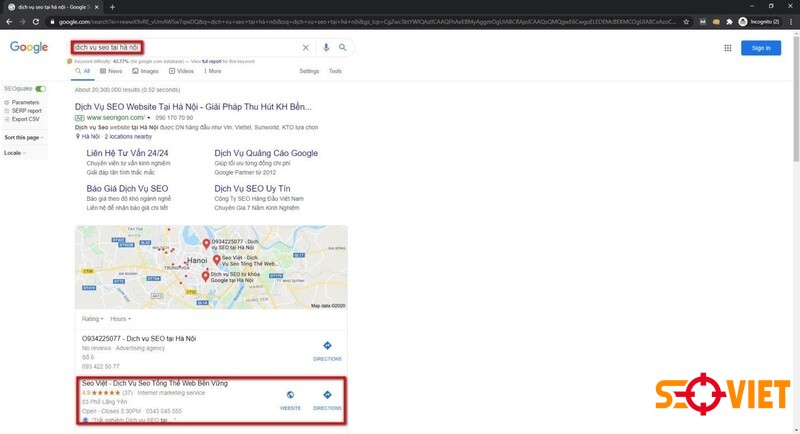Open the More search types menu

pos(213,71)
